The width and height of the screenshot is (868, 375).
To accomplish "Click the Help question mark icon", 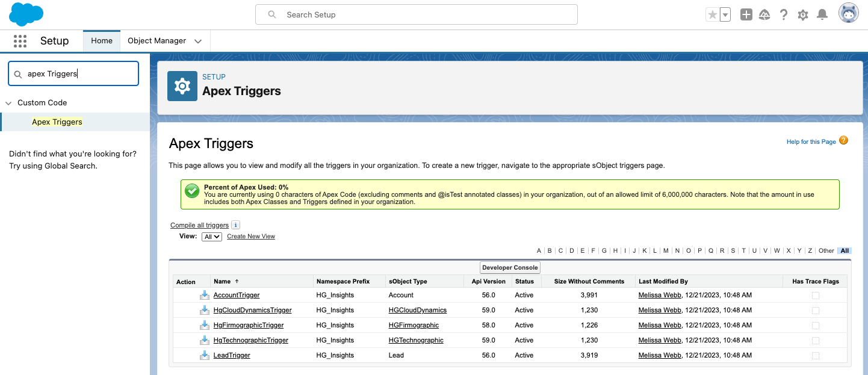I will tap(783, 15).
